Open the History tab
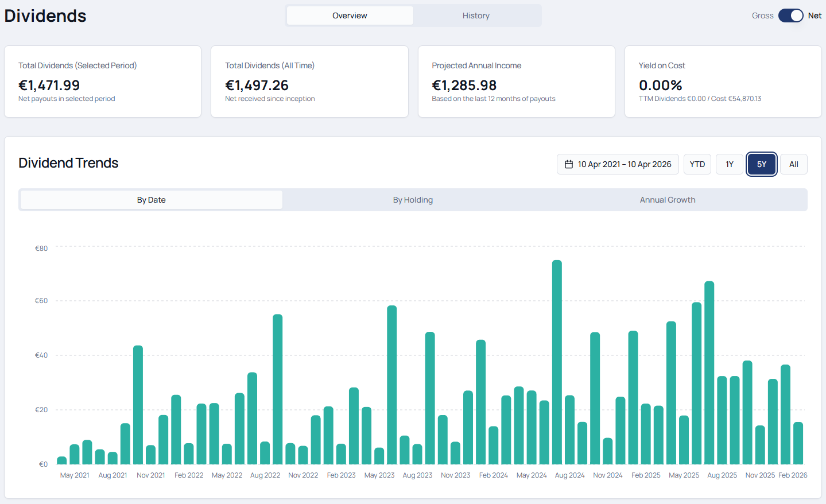Screen dimensions: 826x504 tap(476, 15)
